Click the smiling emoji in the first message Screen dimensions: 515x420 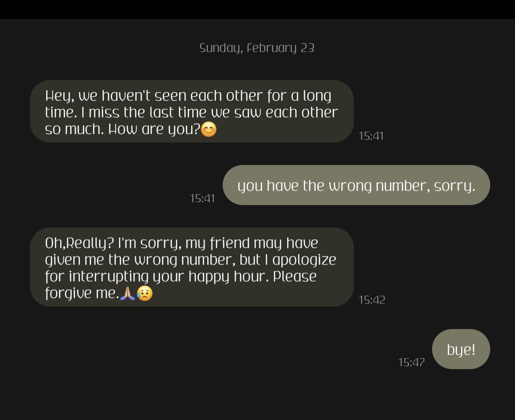coord(209,129)
